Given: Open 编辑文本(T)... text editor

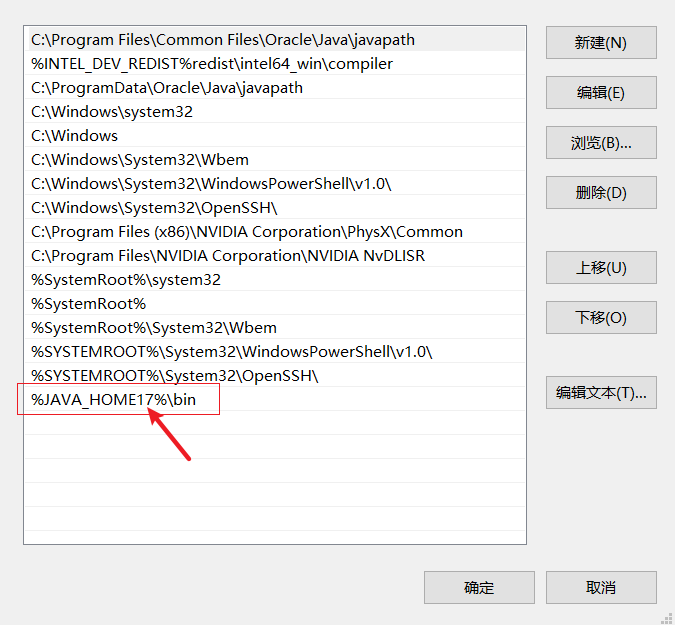Looking at the screenshot, I should [601, 393].
